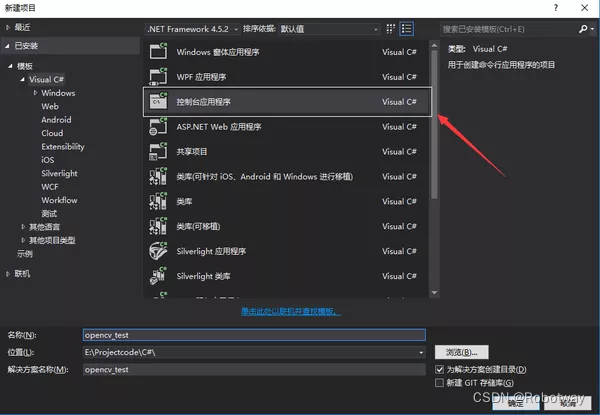
Task: Click the 共享项目 template icon
Action: point(158,151)
